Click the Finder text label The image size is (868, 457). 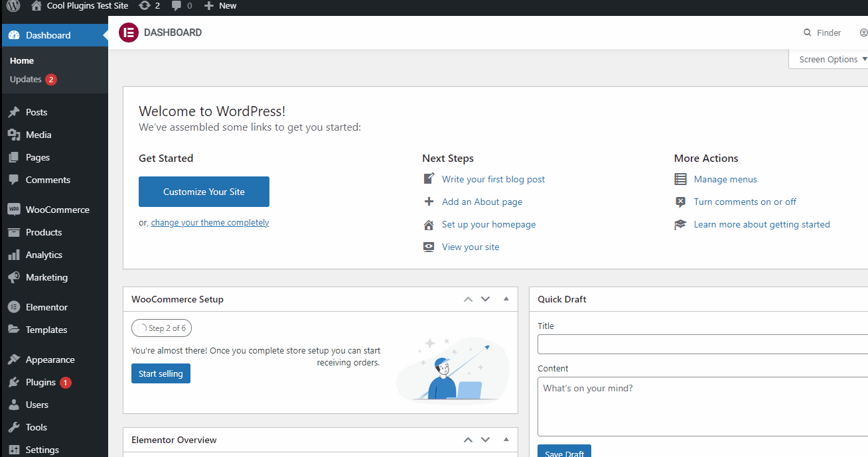pyautogui.click(x=829, y=33)
